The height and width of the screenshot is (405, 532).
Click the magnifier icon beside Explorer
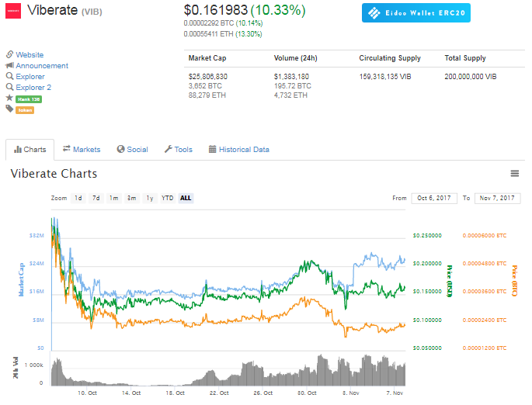[x=10, y=76]
